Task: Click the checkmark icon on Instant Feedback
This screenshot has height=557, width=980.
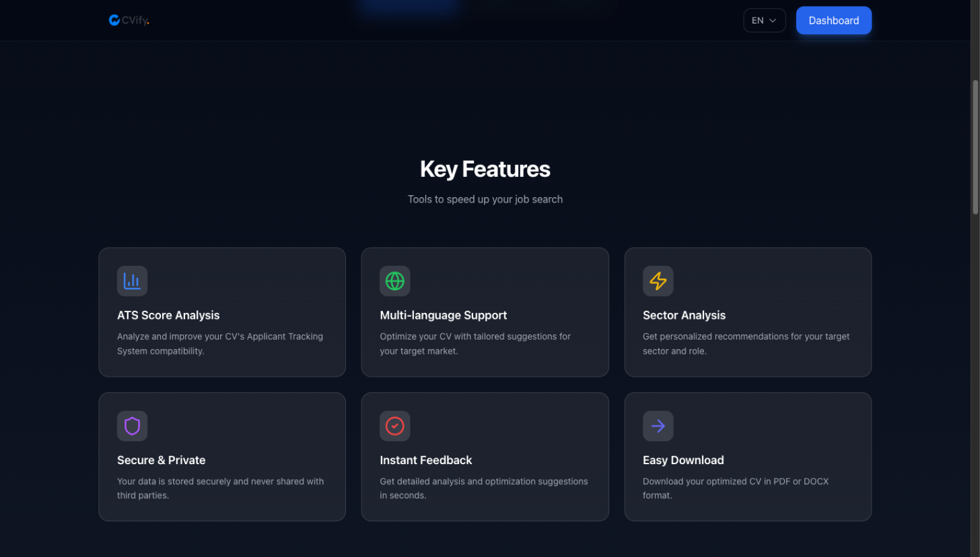Action: coord(395,425)
